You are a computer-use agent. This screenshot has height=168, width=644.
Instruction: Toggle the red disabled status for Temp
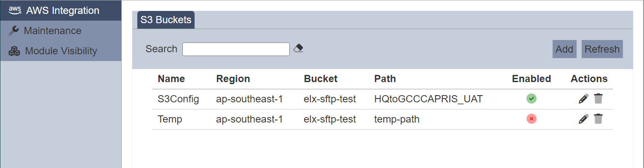pyautogui.click(x=532, y=119)
